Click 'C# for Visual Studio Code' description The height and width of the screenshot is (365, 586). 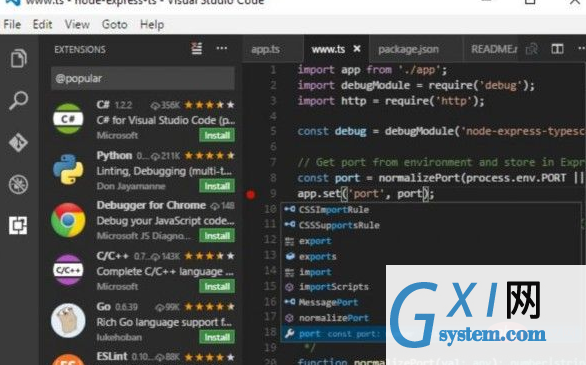[166, 120]
